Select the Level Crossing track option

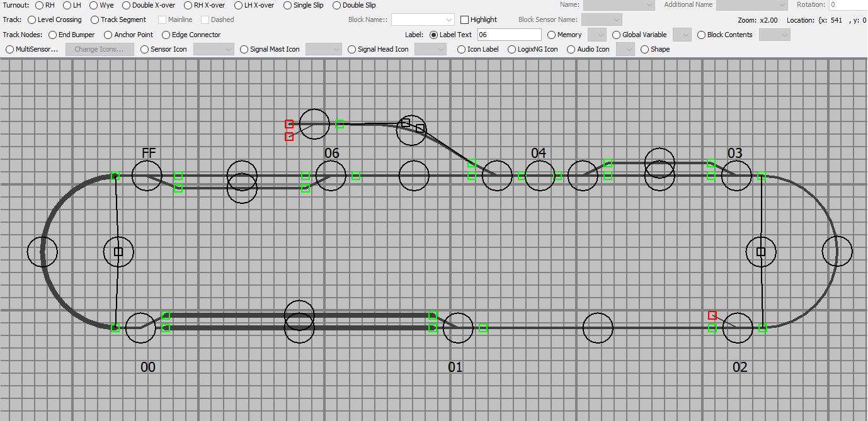(32, 20)
